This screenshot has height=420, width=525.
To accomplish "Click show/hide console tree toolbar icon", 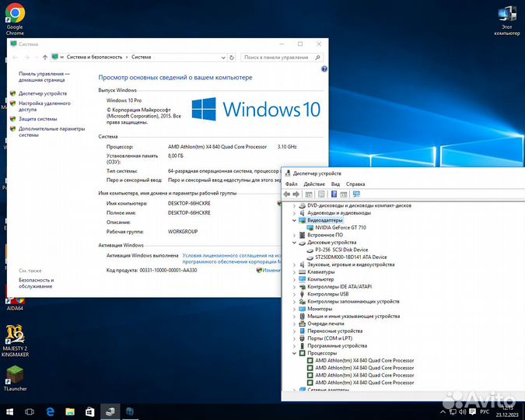I will [x=309, y=194].
